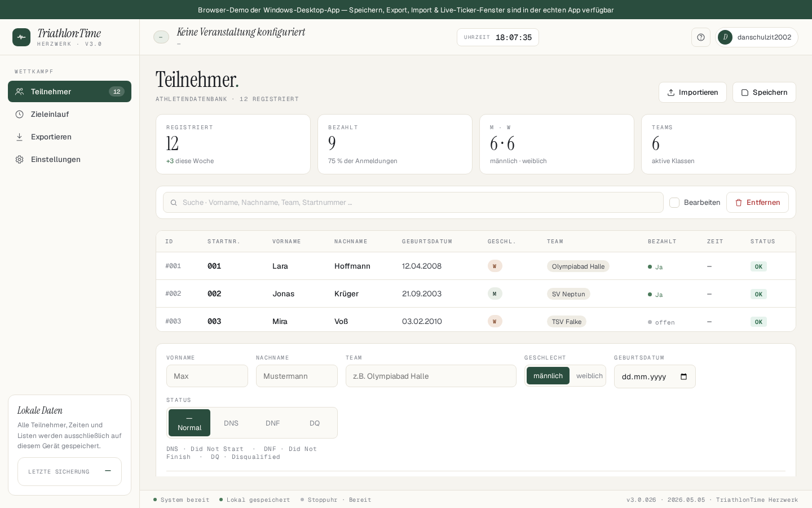This screenshot has width=812, height=508.
Task: Click the Teams stat card
Action: tap(718, 144)
